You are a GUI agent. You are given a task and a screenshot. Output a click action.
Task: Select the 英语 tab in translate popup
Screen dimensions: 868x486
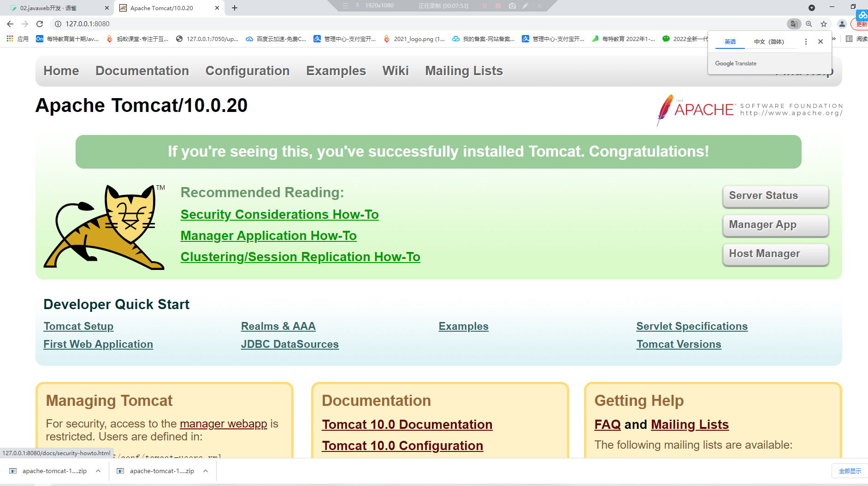point(730,41)
